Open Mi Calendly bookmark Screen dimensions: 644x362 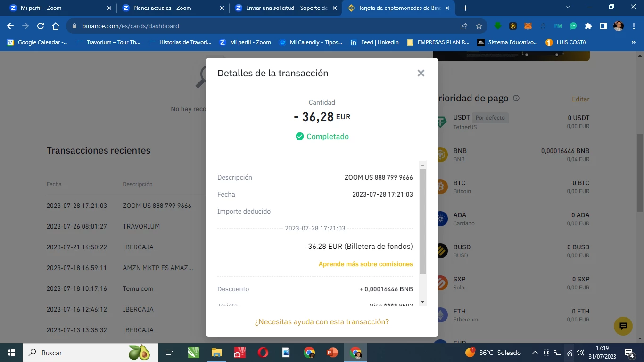311,42
